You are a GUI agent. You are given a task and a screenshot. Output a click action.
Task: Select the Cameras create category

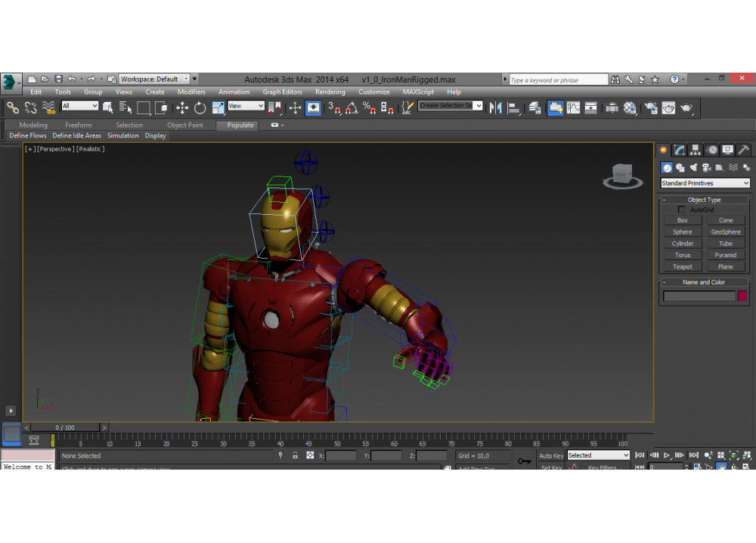tap(706, 167)
